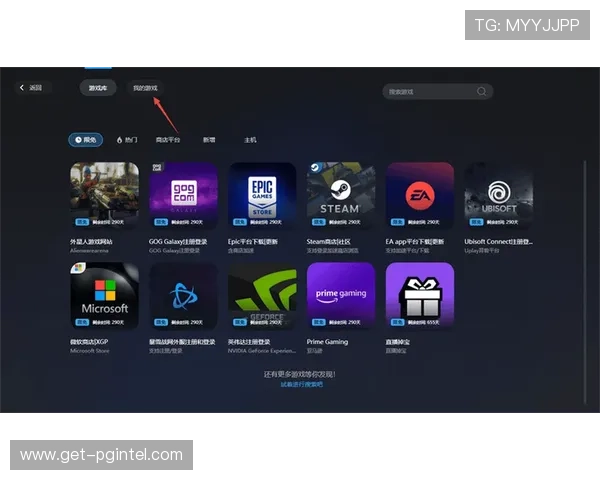Select the 商店平台 filter
This screenshot has width=600, height=480.
pos(168,140)
